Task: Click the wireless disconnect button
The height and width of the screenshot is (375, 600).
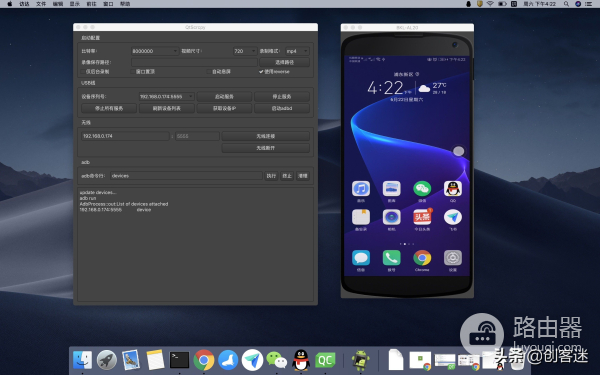Action: pyautogui.click(x=266, y=148)
